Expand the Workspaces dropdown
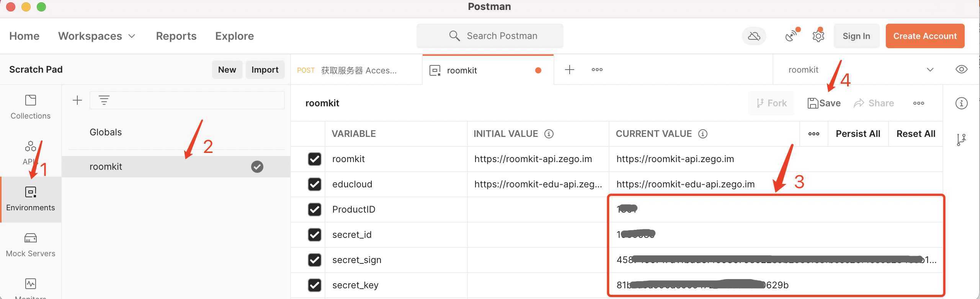This screenshot has width=980, height=299. point(97,36)
